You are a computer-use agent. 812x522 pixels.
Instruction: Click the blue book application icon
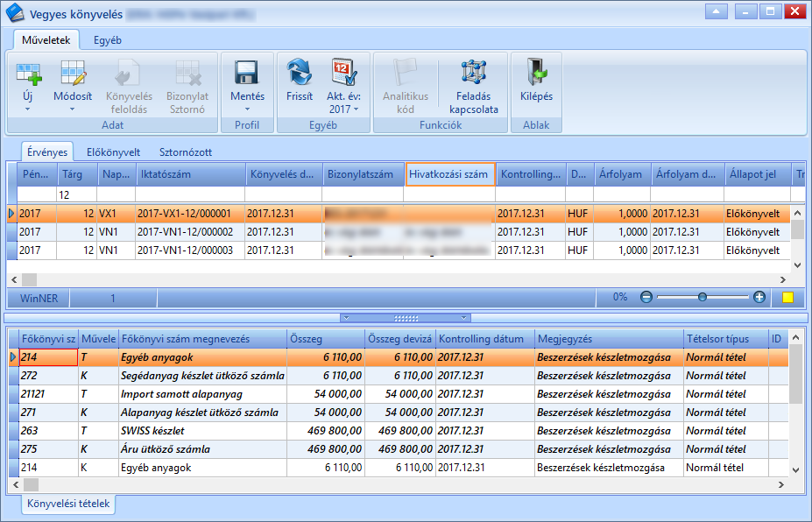[15, 13]
